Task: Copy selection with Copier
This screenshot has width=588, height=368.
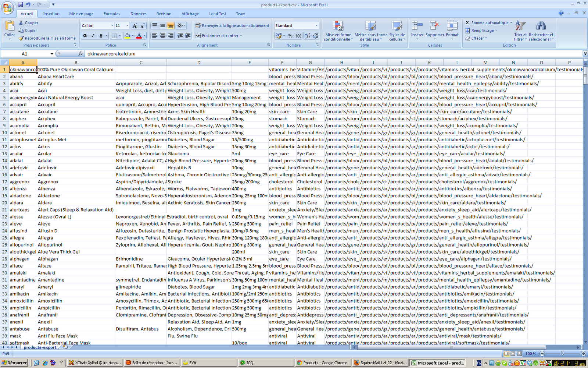Action: (x=28, y=31)
